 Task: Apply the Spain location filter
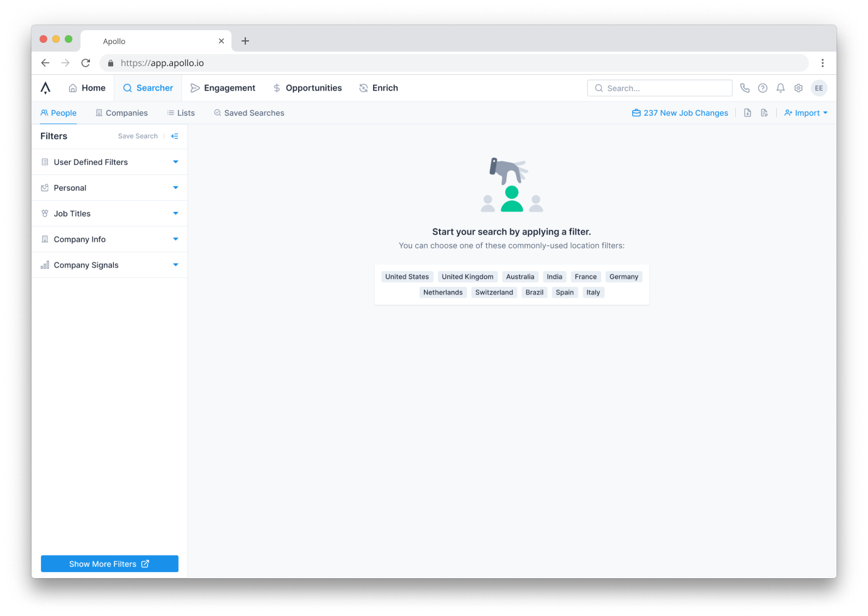coord(565,293)
